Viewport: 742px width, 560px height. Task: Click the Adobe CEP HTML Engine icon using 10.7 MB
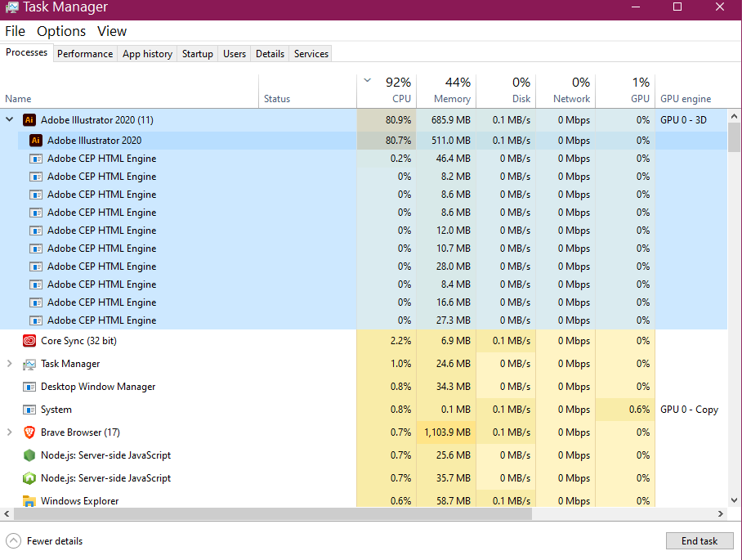36,249
